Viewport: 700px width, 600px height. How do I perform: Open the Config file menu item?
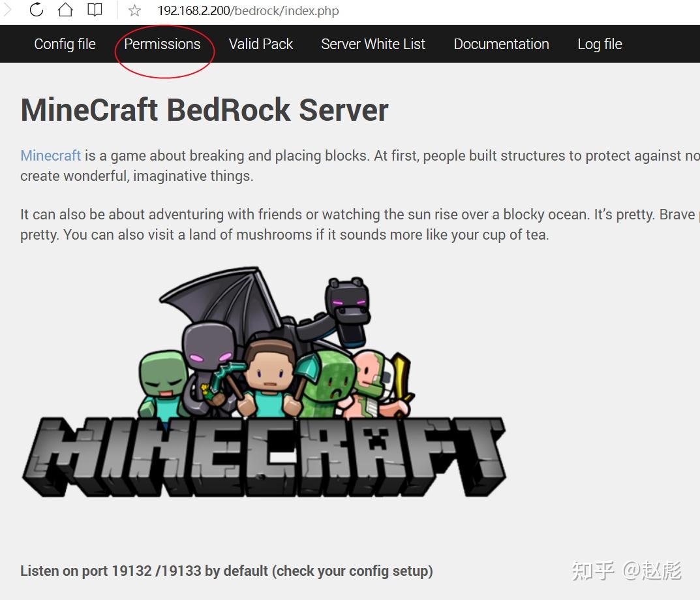click(65, 44)
